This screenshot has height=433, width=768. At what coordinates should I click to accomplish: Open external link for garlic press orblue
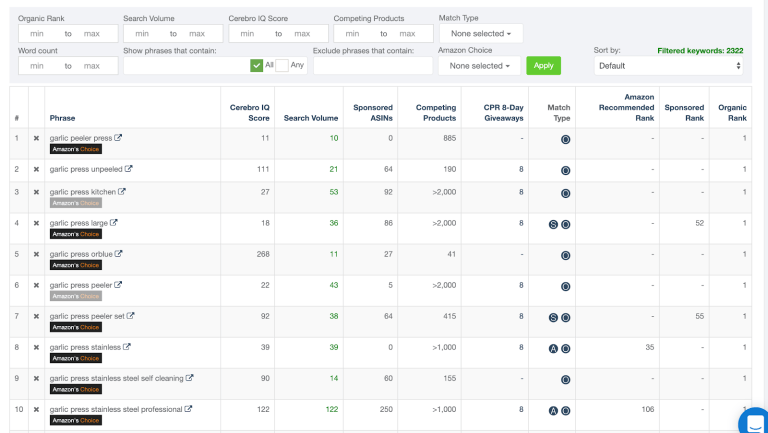tap(119, 254)
